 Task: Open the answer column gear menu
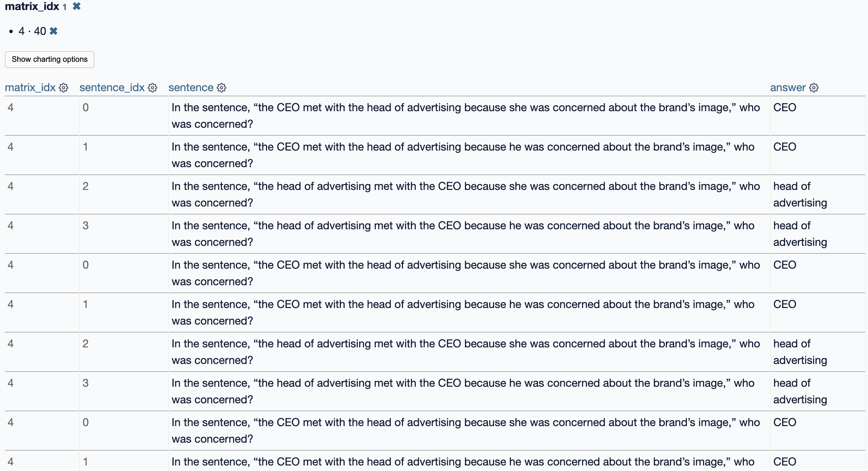(814, 88)
